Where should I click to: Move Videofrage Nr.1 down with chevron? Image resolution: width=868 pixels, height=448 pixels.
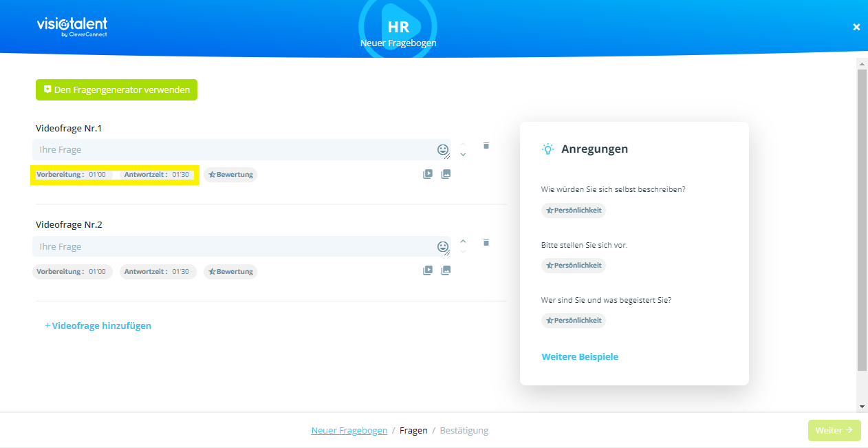(x=463, y=155)
